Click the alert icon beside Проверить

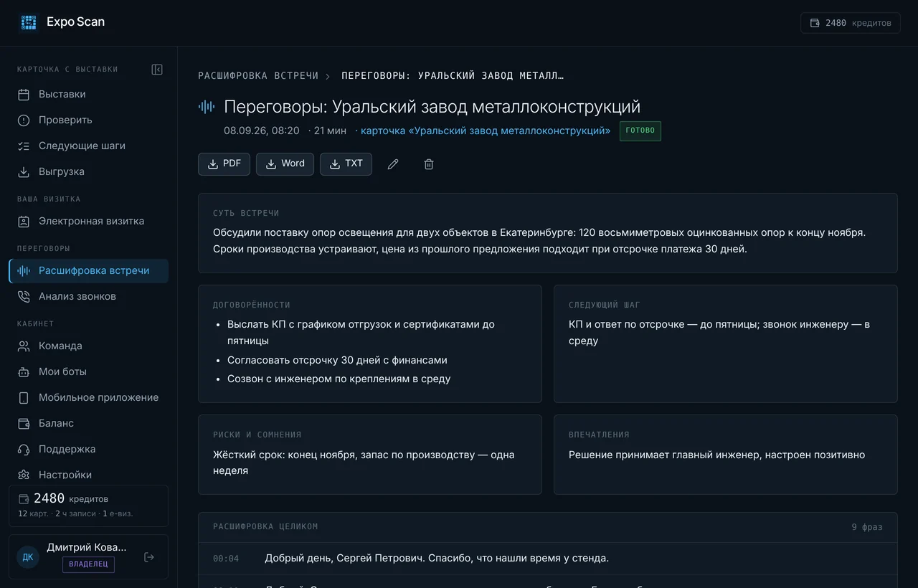pyautogui.click(x=24, y=120)
